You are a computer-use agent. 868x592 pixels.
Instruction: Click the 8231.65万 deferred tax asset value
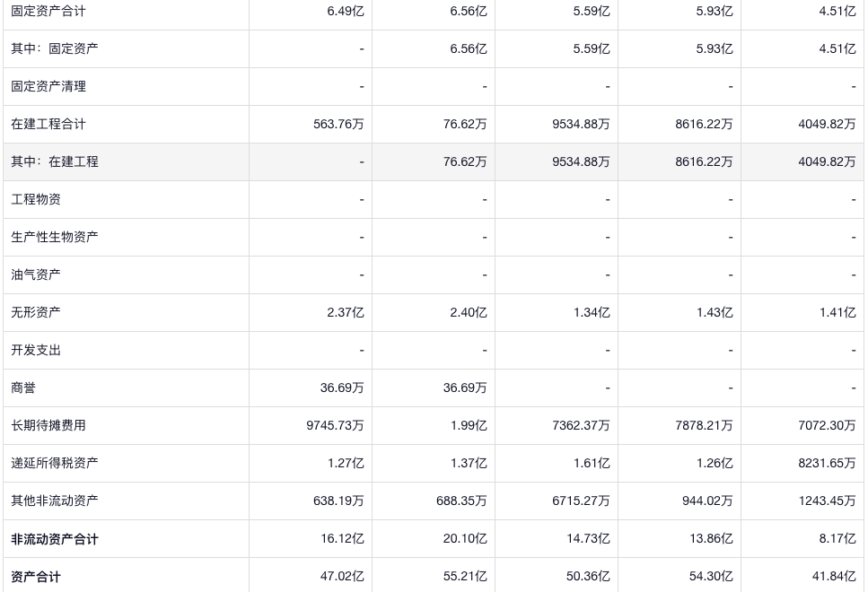(827, 464)
